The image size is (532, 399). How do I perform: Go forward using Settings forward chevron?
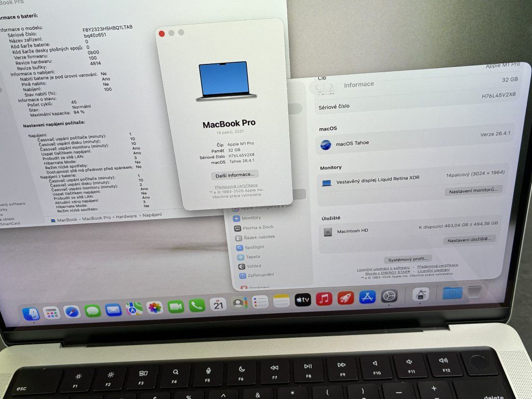[x=331, y=87]
